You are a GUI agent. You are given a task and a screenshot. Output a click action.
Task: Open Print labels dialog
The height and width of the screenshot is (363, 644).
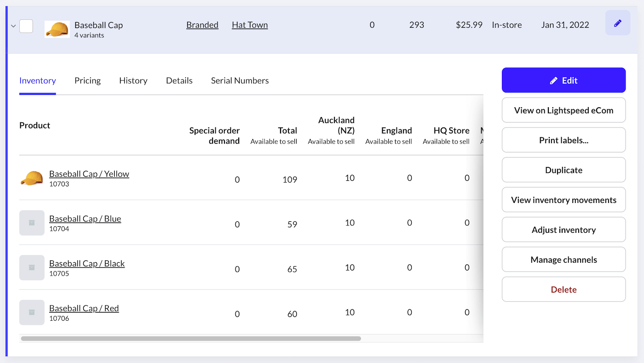tap(563, 140)
